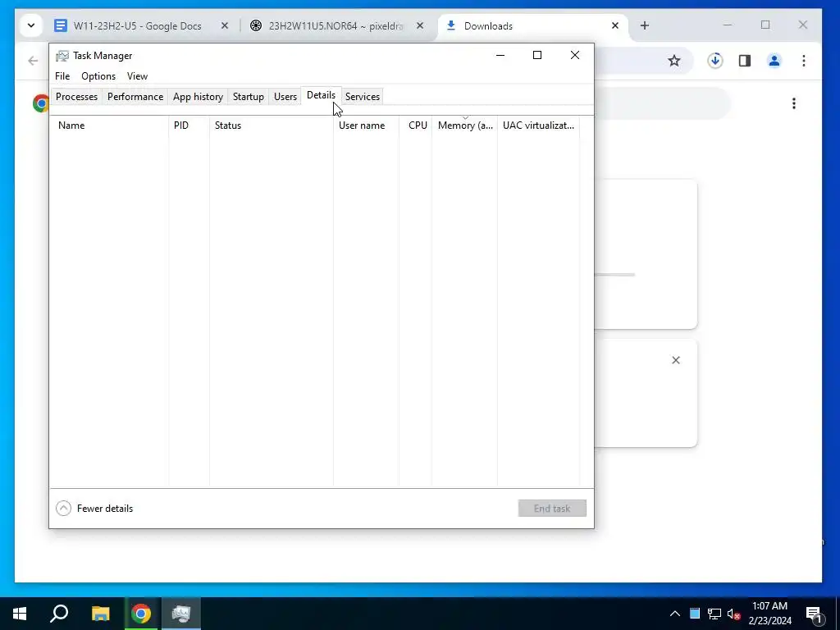The width and height of the screenshot is (840, 630).
Task: Click the blue square tray icon
Action: click(x=695, y=614)
